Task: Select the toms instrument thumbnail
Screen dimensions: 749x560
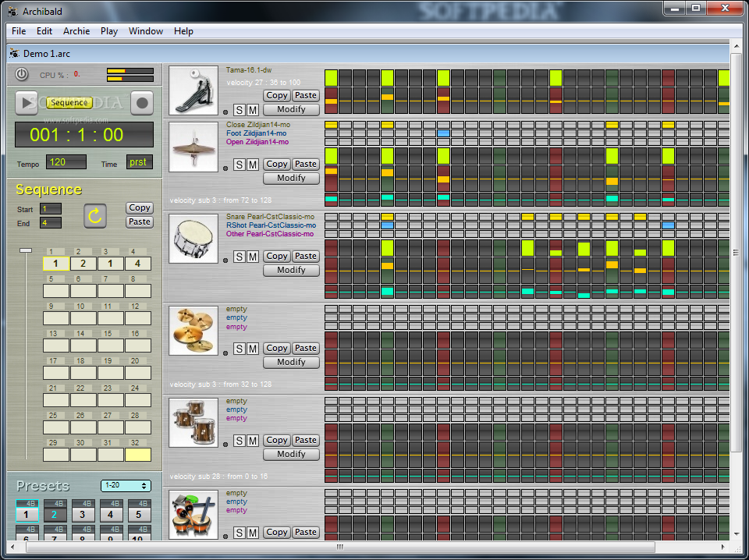Action: coord(193,423)
